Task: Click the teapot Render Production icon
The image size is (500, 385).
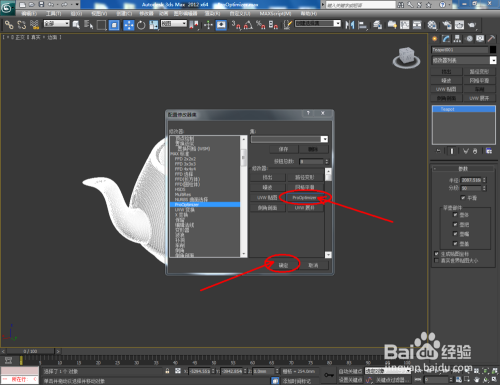Action: 472,25
